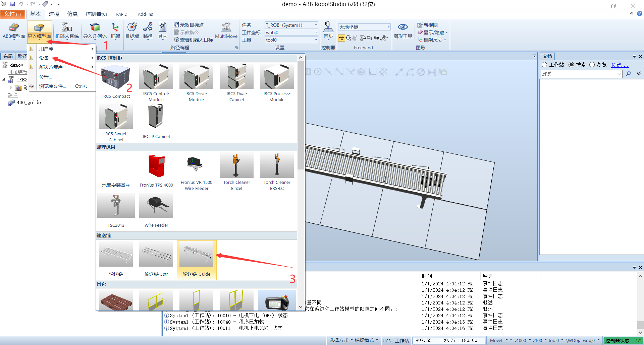Click the 位置... link in 文档 panel
This screenshot has height=345, width=644.
click(x=620, y=65)
